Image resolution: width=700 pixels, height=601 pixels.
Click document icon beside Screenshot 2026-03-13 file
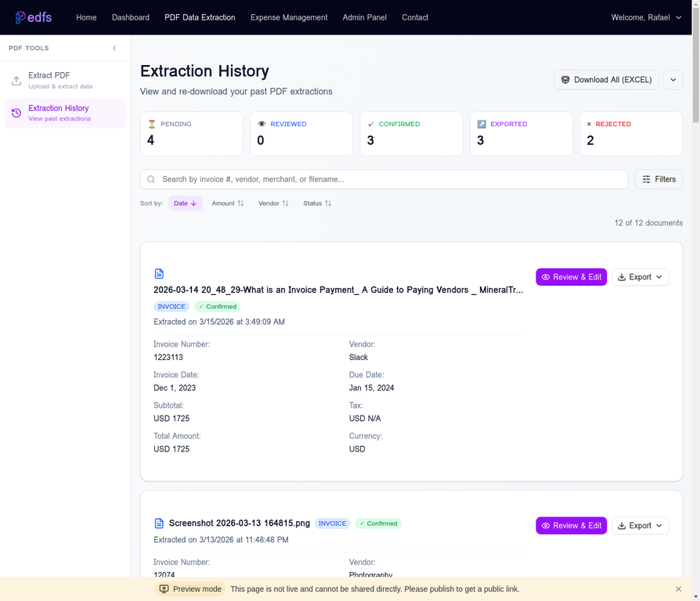(159, 524)
